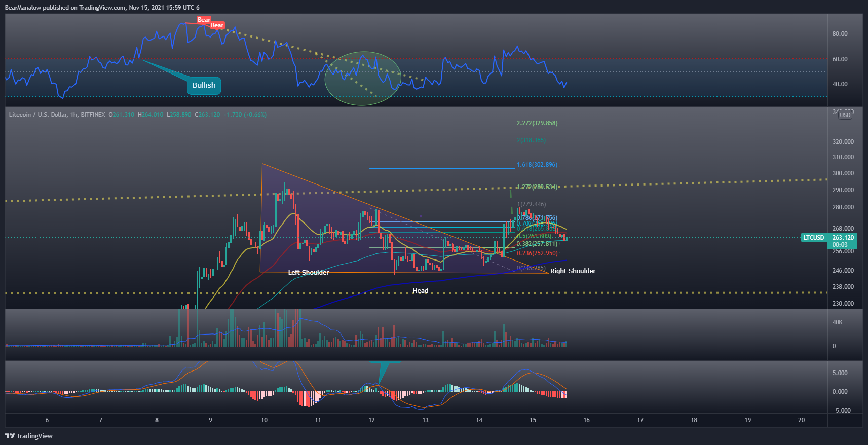Image resolution: width=868 pixels, height=445 pixels.
Task: Click the lower red Bear label on RSI
Action: click(217, 25)
